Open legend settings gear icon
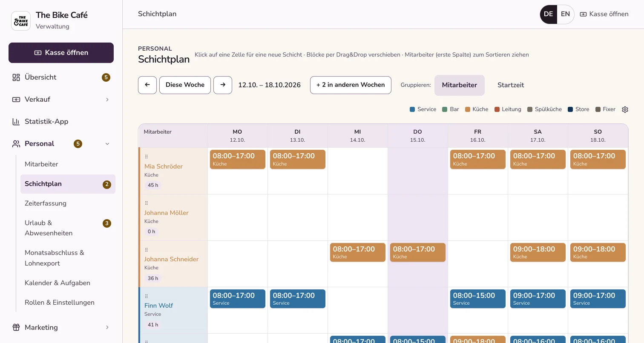The image size is (644, 343). (625, 109)
